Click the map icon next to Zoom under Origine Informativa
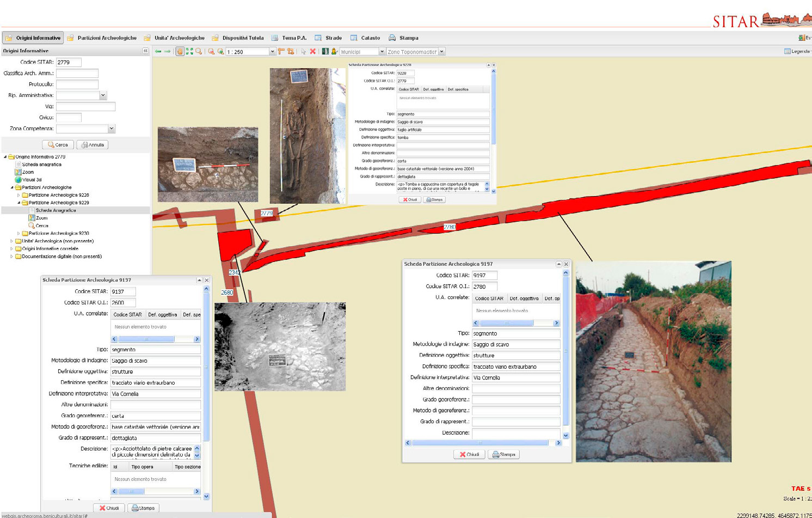 [x=18, y=172]
